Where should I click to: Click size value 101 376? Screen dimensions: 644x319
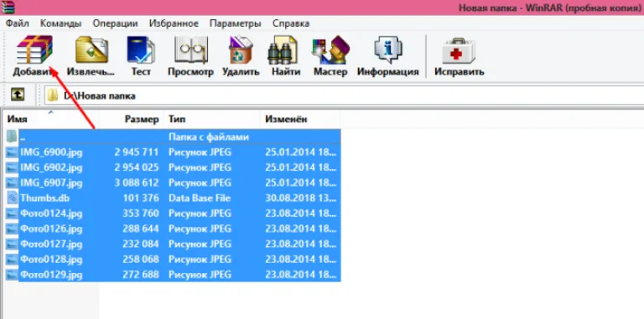[x=141, y=198]
